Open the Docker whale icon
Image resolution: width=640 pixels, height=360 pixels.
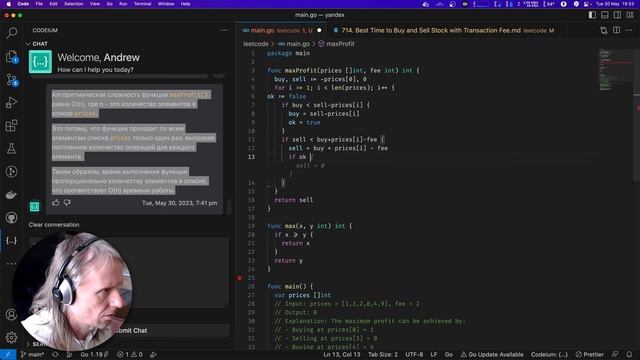point(11,195)
